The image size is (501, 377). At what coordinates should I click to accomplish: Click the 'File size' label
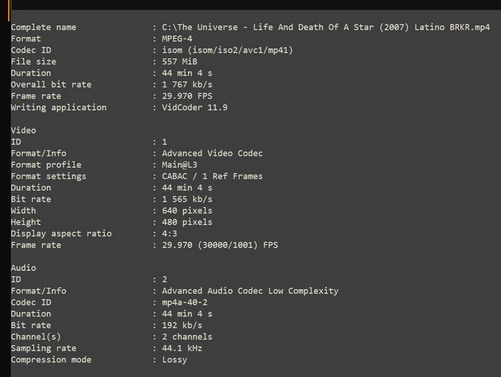click(x=33, y=62)
